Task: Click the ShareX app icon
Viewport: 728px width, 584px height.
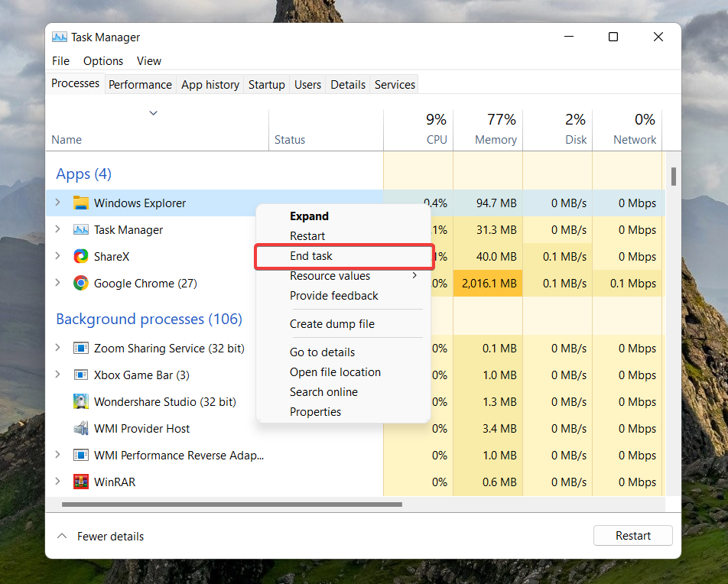Action: (x=81, y=256)
